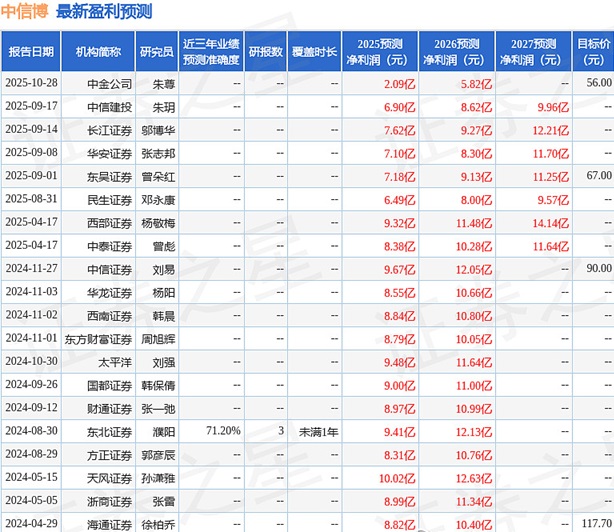Select researcher 邓永康

[x=158, y=200]
